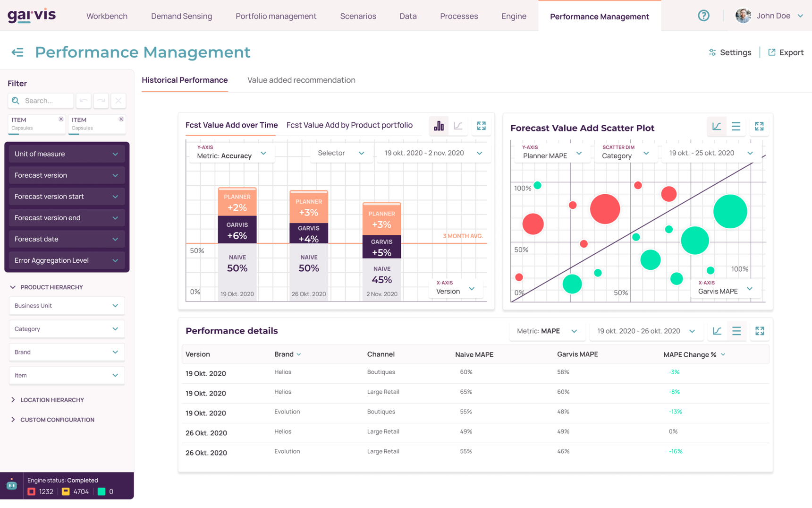Click the filter Search input field
The image size is (812, 508).
pyautogui.click(x=46, y=101)
